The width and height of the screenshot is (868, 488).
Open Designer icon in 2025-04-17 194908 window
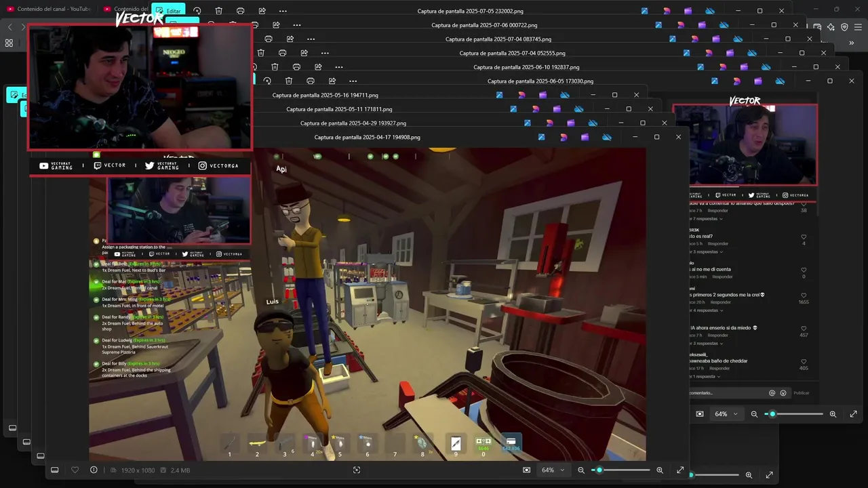(564, 137)
